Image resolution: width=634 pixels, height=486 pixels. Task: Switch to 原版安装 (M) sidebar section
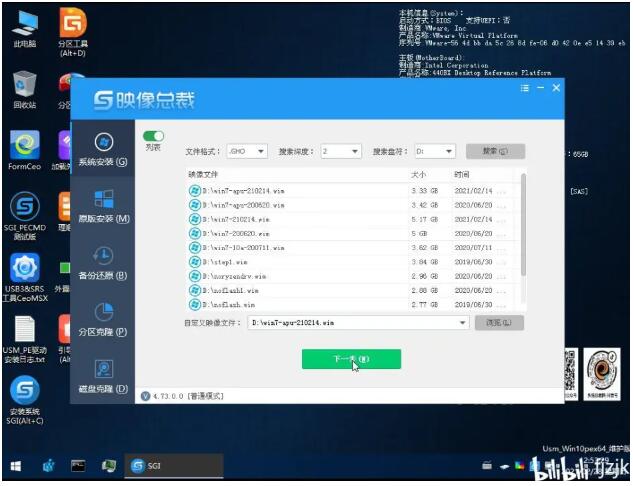pyautogui.click(x=103, y=205)
